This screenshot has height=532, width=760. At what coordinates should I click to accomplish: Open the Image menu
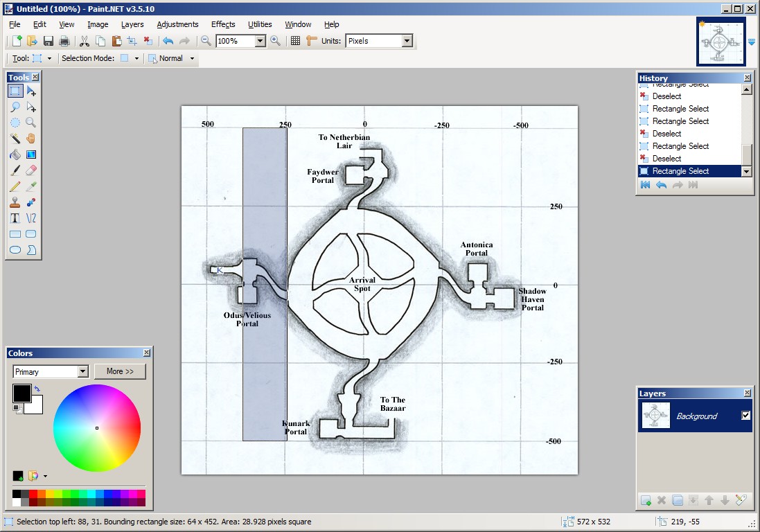(x=98, y=24)
